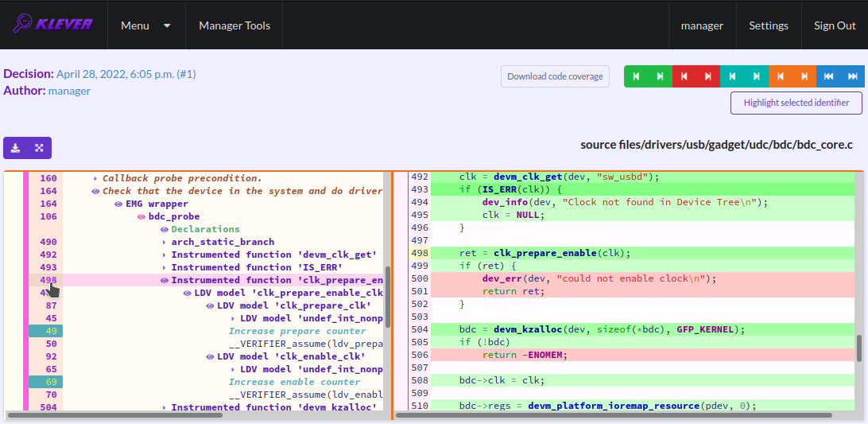Expand arch_static_branch node
This screenshot has width=868, height=424.
(x=165, y=242)
